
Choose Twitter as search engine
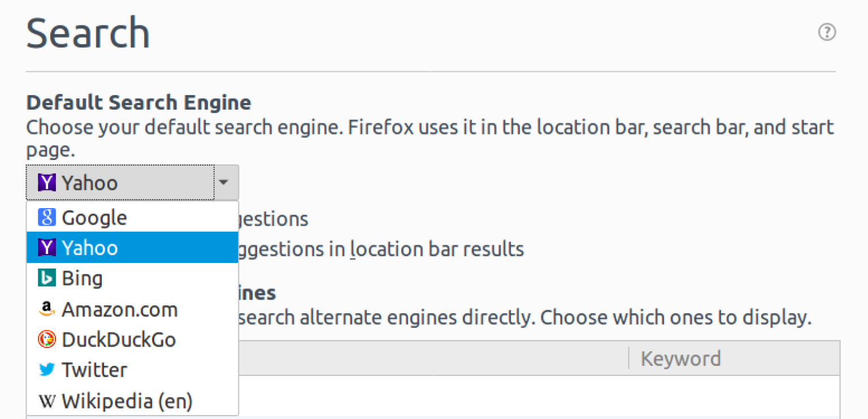[94, 369]
